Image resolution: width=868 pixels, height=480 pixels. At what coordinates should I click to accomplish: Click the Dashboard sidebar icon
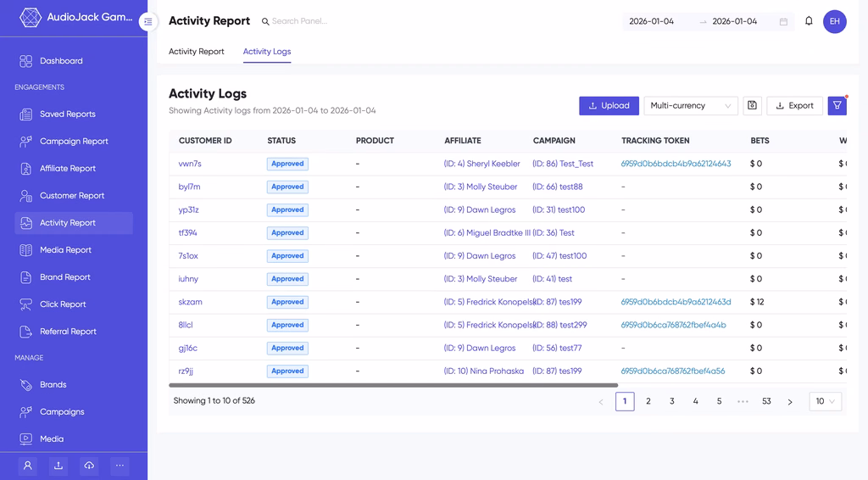[x=26, y=61]
